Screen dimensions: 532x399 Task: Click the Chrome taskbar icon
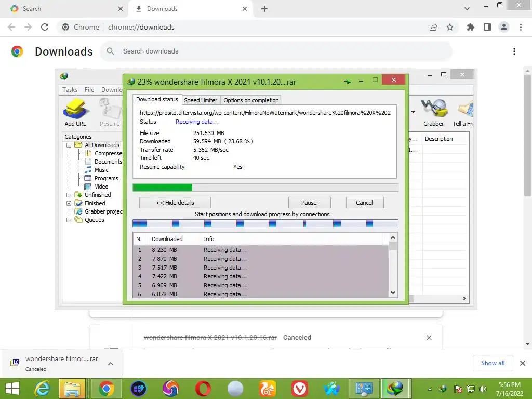tap(106, 389)
